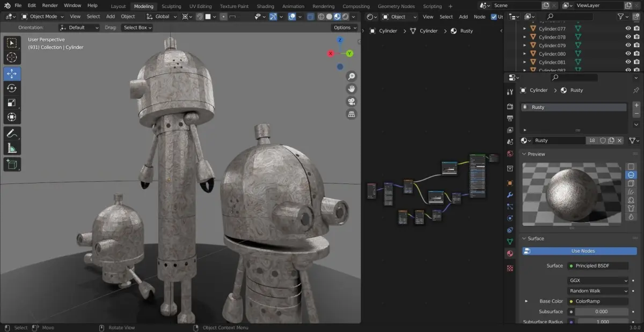Activate the Scale tool
Screen dimensions: 644x332
pyautogui.click(x=12, y=103)
